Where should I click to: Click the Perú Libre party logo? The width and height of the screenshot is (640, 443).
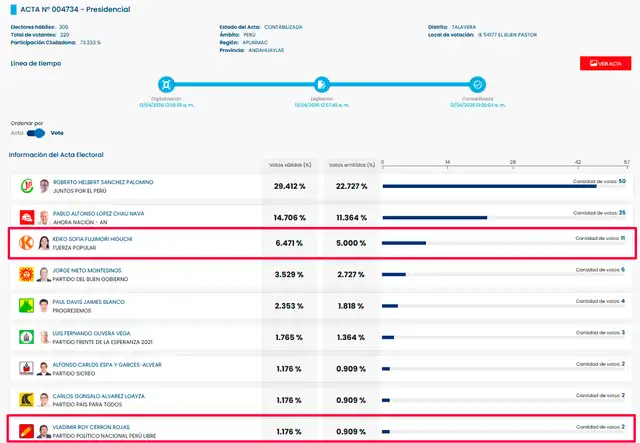(28, 431)
